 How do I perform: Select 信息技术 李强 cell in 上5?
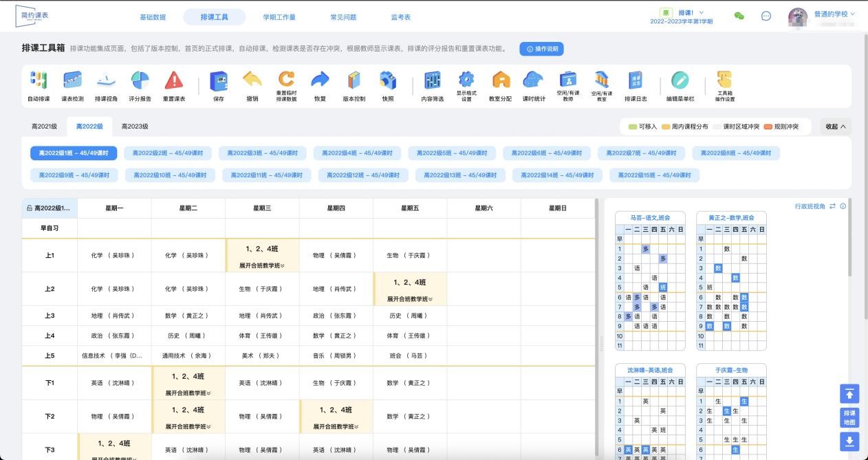(114, 355)
